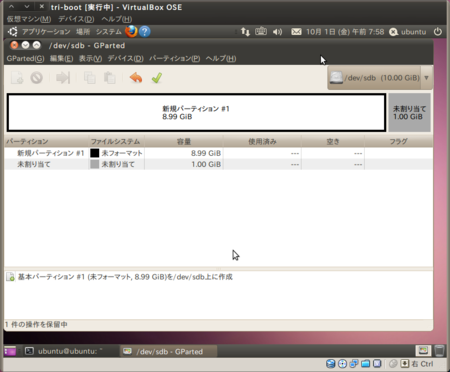Click VirtualBox hard disk activity status icon
The width and height of the screenshot is (450, 372).
click(330, 364)
